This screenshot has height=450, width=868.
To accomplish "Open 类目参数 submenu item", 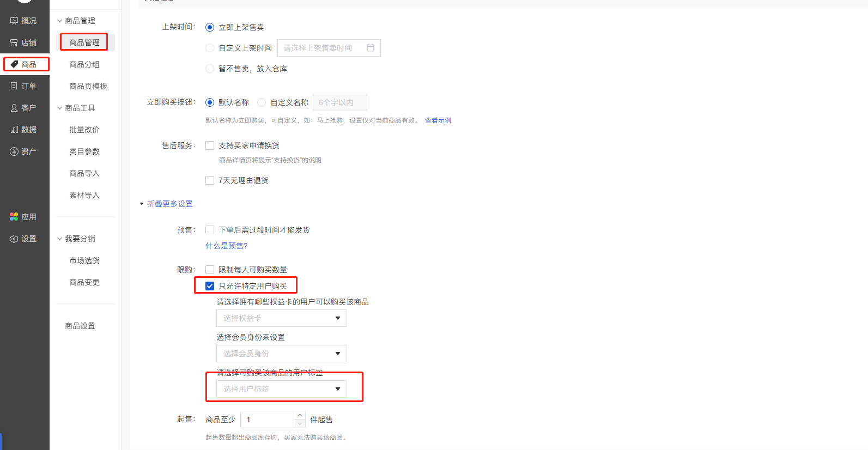I will point(84,151).
